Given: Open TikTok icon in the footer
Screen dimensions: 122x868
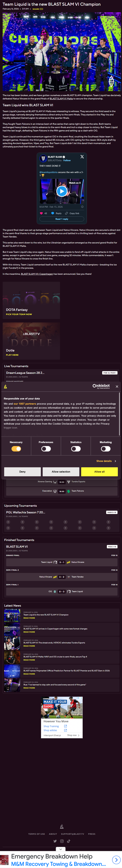Looking at the screenshot, I should pos(68,841).
